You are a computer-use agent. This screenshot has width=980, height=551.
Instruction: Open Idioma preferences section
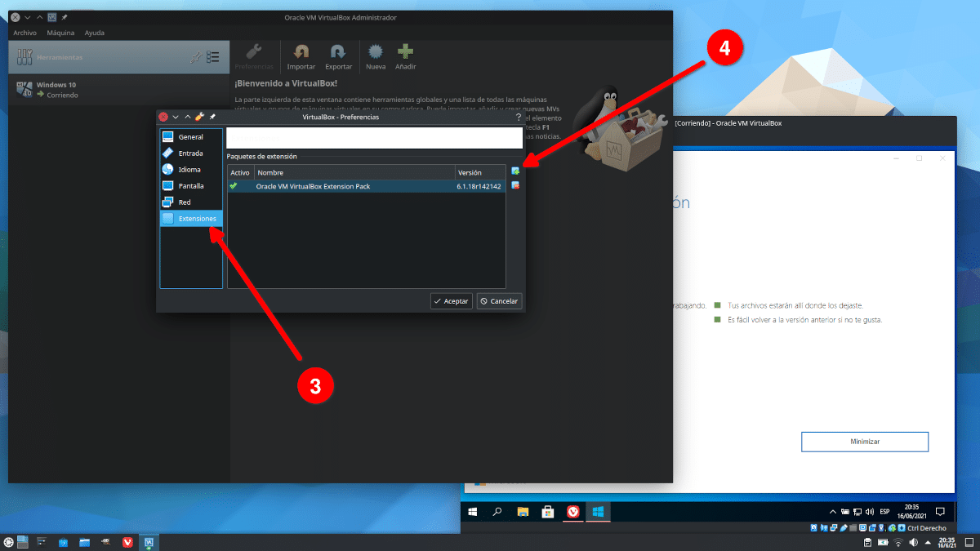pyautogui.click(x=191, y=170)
